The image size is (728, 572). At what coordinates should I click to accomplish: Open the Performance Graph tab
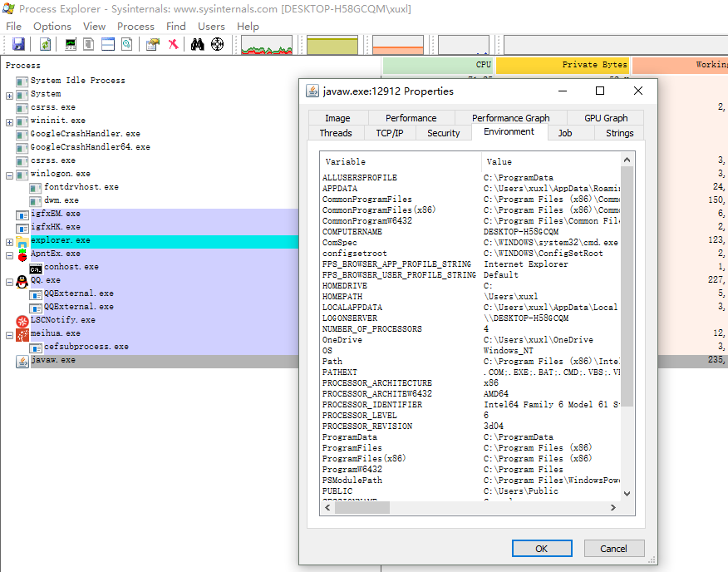(510, 118)
